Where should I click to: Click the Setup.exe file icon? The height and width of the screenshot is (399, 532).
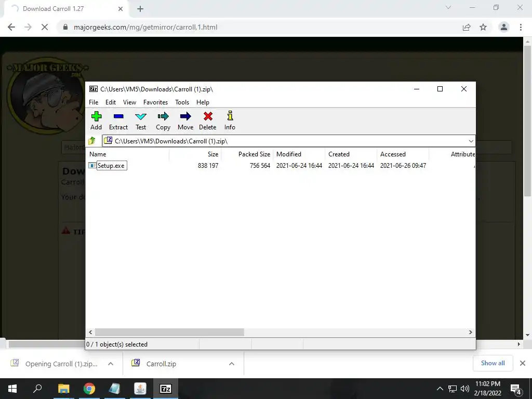[92, 166]
